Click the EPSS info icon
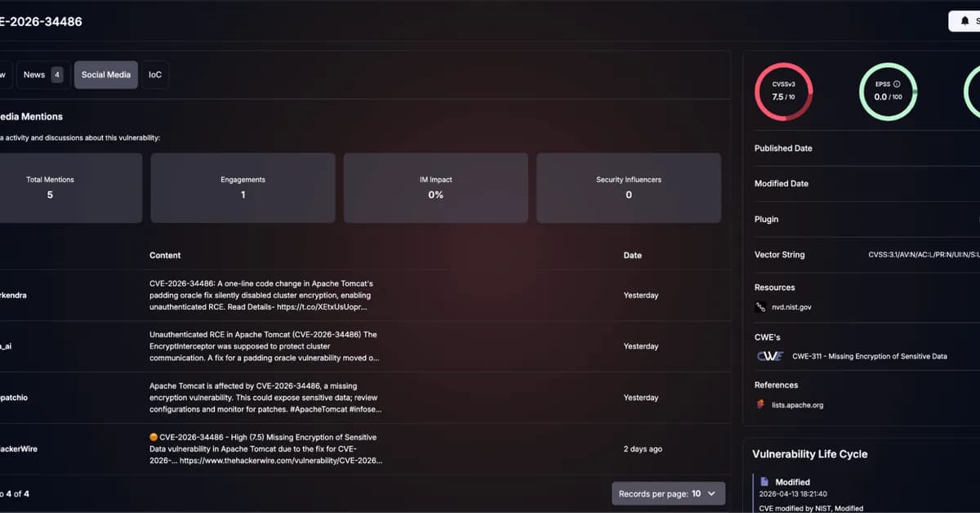Screen dimensions: 980x513 (x=897, y=84)
